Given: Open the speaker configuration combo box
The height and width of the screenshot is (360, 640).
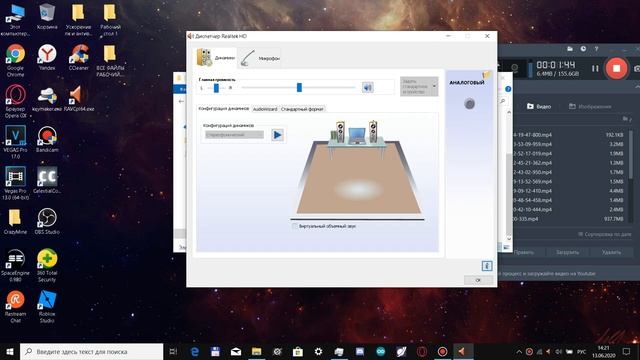Looking at the screenshot, I should [x=234, y=135].
